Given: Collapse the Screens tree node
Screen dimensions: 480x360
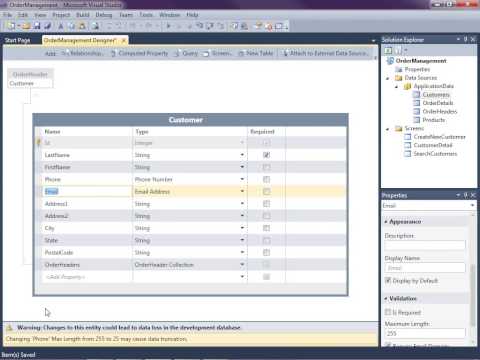Looking at the screenshot, I should 388,129.
